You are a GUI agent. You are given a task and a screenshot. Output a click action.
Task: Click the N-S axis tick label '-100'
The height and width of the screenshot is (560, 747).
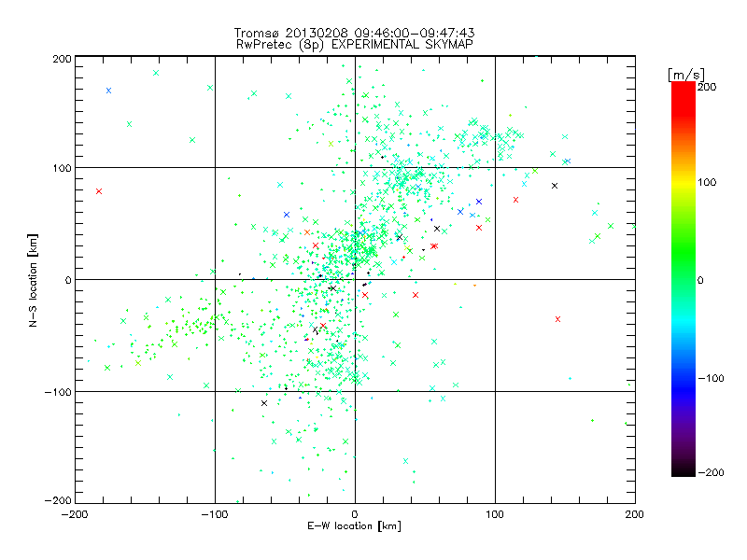58,392
